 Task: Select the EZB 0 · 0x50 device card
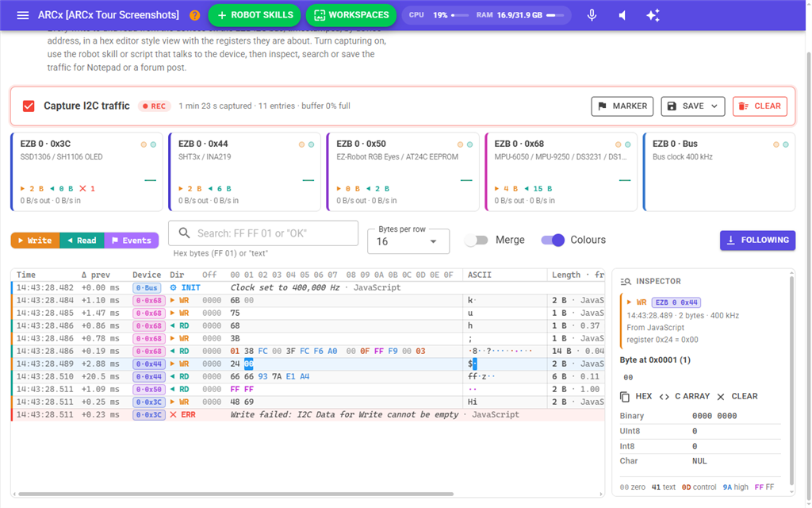[x=403, y=172]
